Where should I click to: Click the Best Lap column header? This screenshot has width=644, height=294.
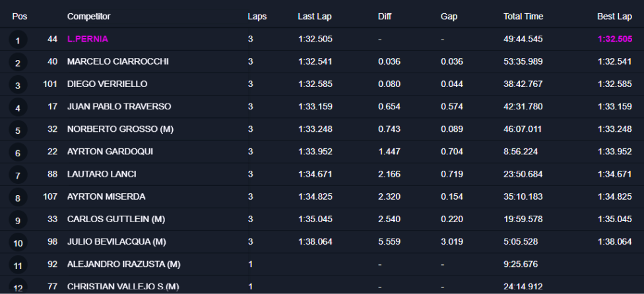(614, 16)
